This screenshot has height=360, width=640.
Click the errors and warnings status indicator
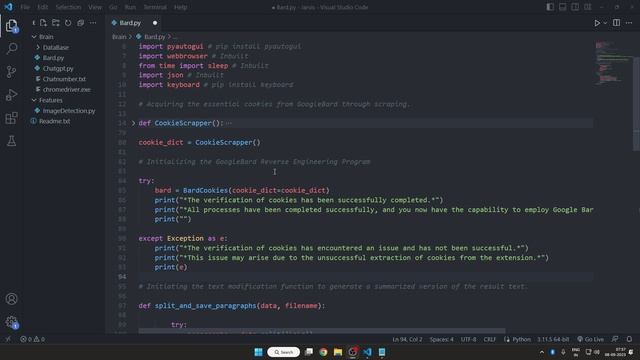[33, 339]
